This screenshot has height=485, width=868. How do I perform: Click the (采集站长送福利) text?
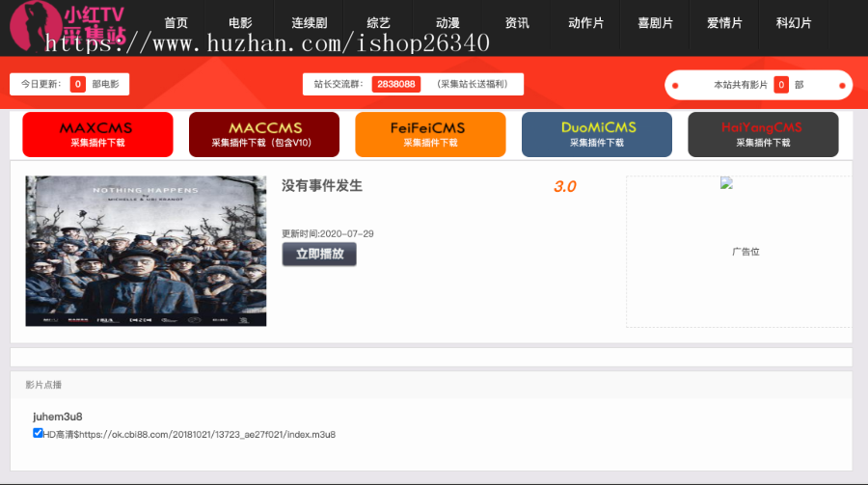coord(473,84)
